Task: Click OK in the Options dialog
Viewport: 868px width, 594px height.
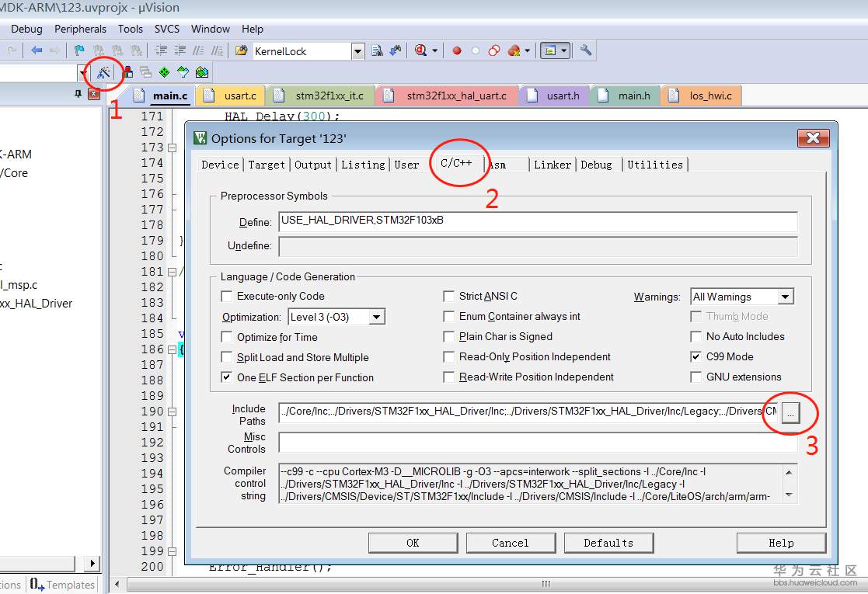Action: 413,543
